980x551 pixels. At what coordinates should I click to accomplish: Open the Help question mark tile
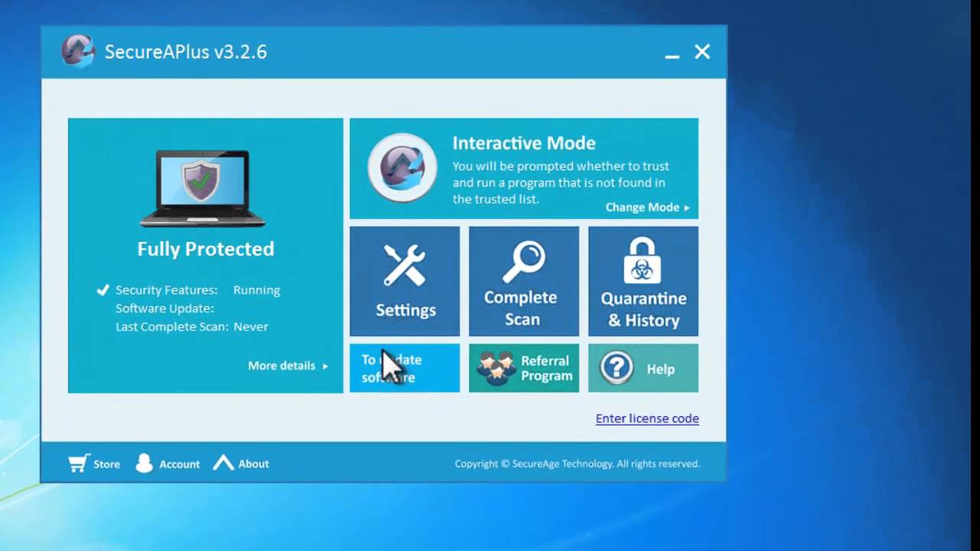click(643, 368)
